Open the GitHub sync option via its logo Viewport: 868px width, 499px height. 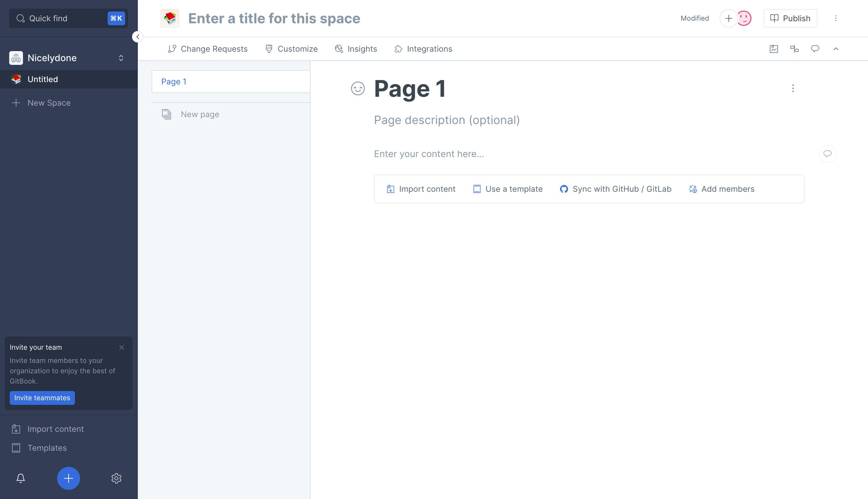pos(564,189)
